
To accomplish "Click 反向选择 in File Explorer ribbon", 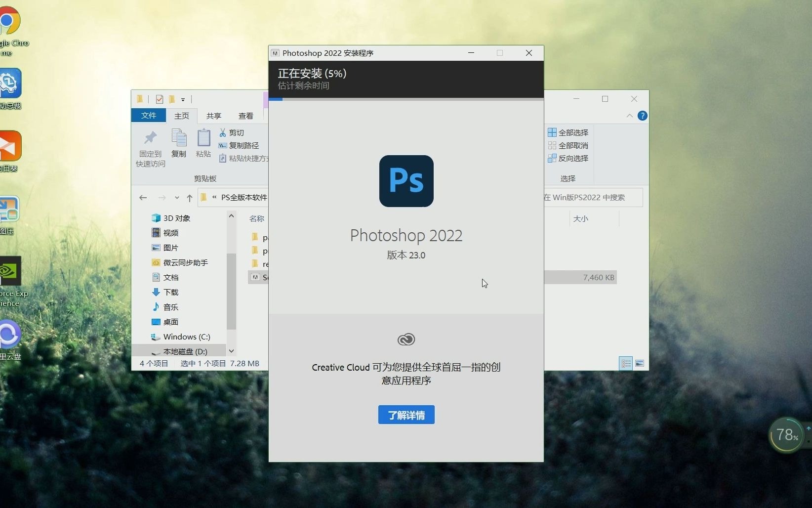I will click(x=568, y=158).
